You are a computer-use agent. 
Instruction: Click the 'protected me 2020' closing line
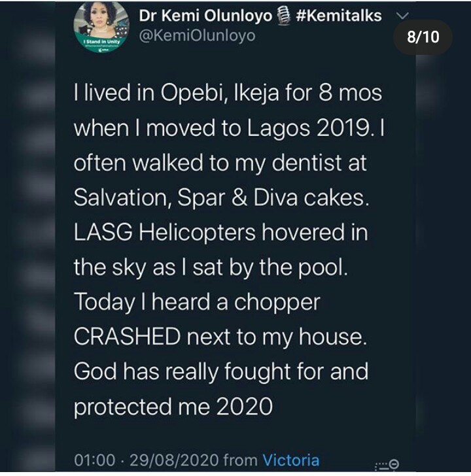pos(173,406)
